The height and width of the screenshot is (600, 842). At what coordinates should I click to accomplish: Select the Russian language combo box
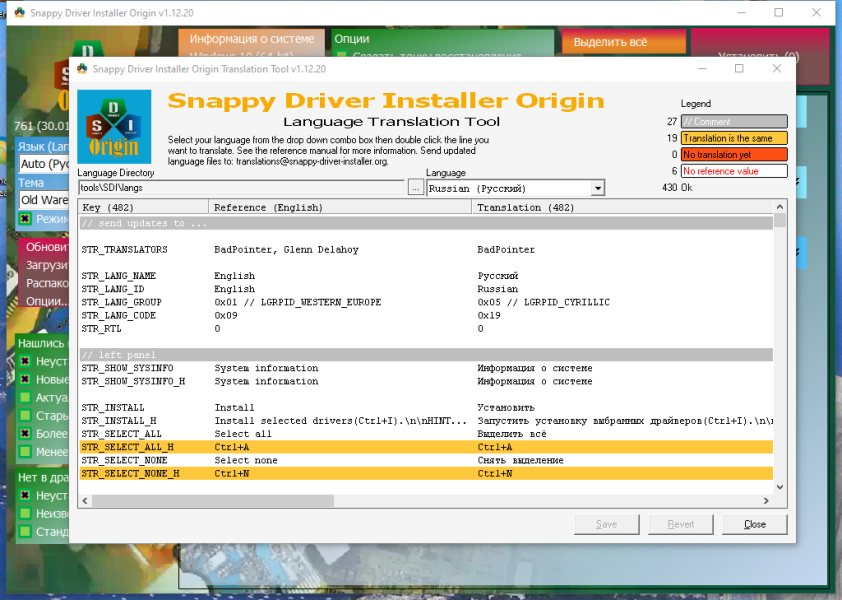click(x=516, y=188)
